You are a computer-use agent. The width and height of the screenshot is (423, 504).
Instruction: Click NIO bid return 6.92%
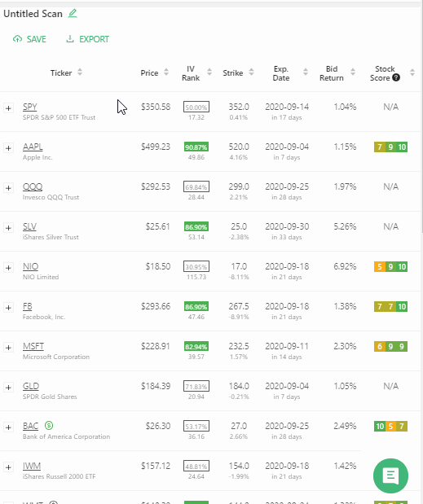(345, 266)
